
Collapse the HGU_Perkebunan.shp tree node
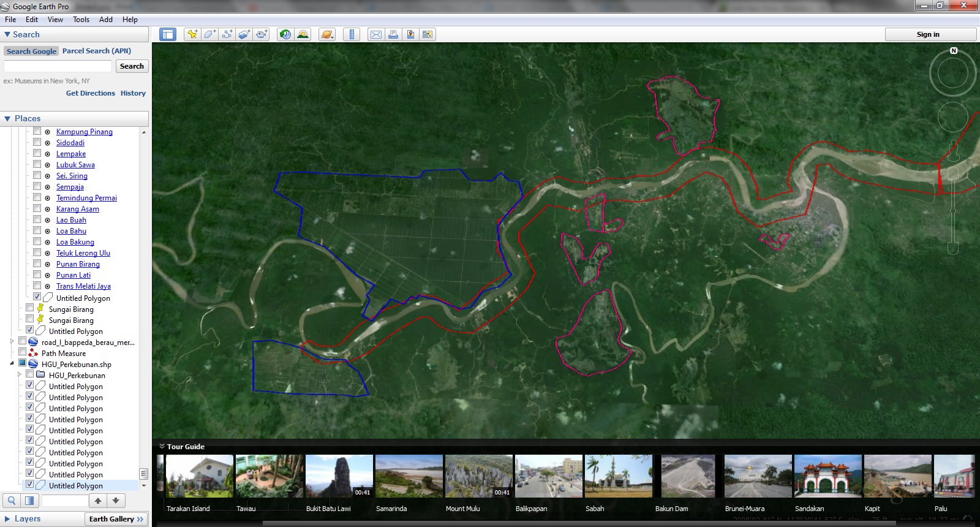coord(12,364)
